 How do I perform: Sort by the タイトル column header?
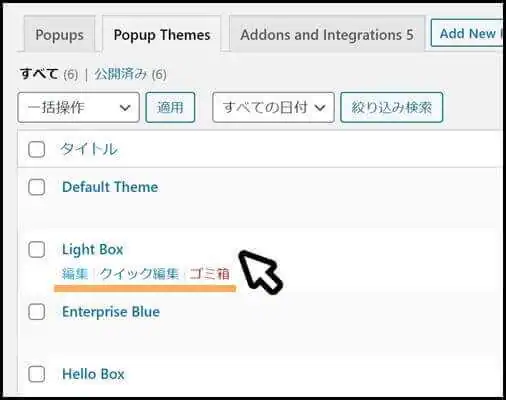click(89, 149)
